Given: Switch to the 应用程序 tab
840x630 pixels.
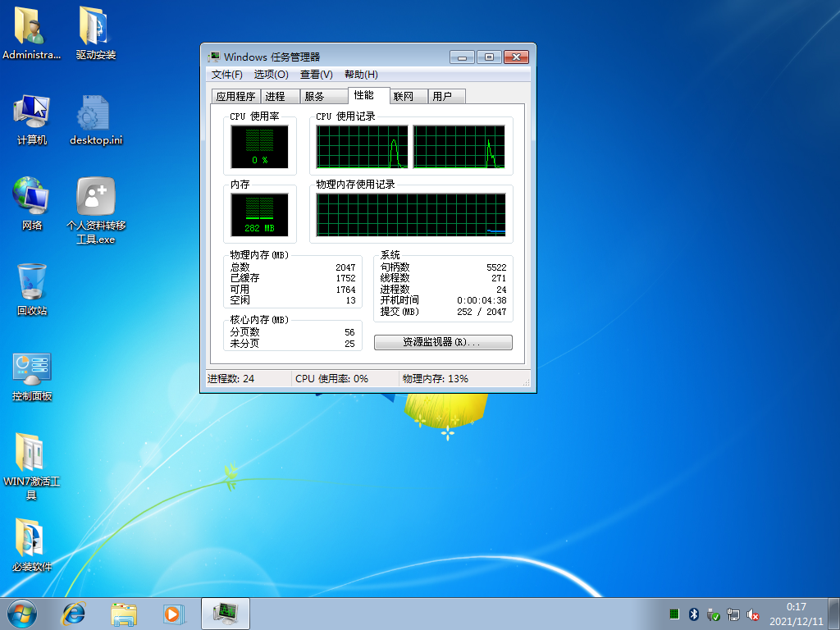Looking at the screenshot, I should [235, 97].
